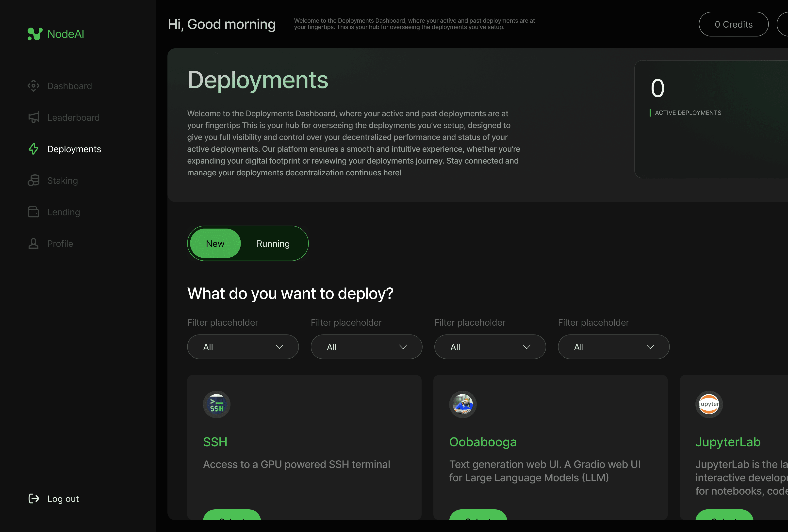Click the Oobabooga avatar thumbnail

point(462,404)
